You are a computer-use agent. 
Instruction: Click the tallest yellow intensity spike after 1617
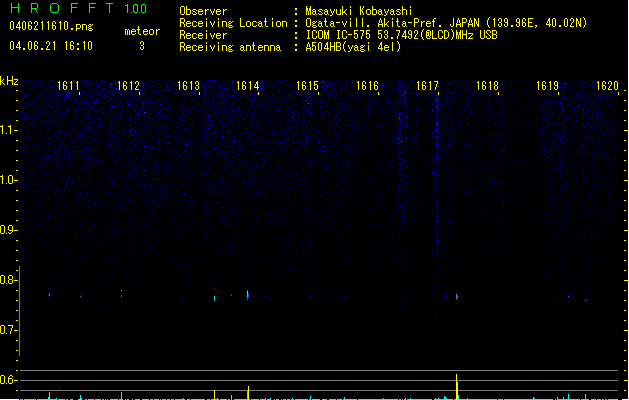click(x=457, y=387)
